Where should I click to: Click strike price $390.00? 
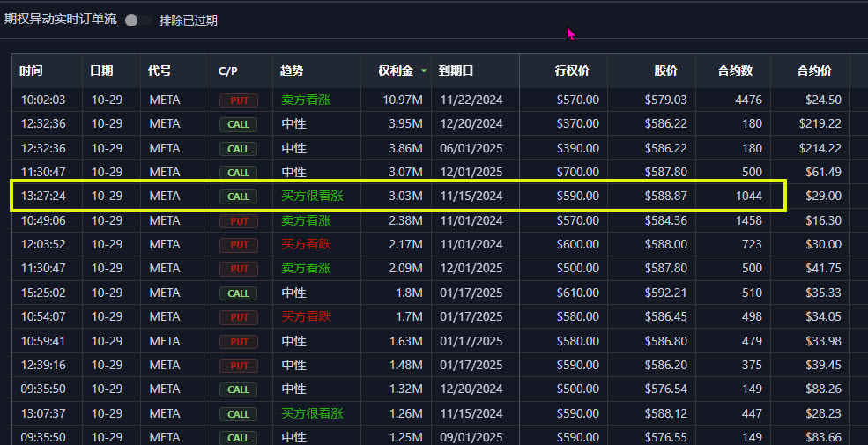pos(578,148)
